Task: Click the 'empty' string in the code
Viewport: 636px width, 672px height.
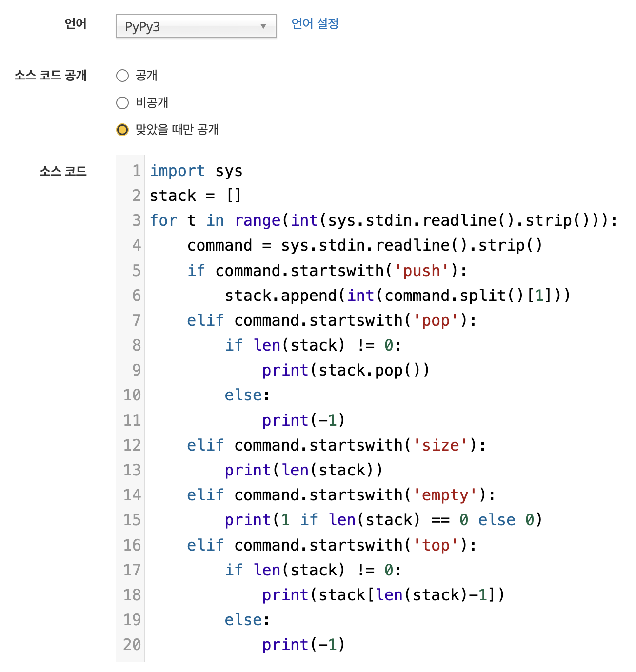Action: coord(445,495)
